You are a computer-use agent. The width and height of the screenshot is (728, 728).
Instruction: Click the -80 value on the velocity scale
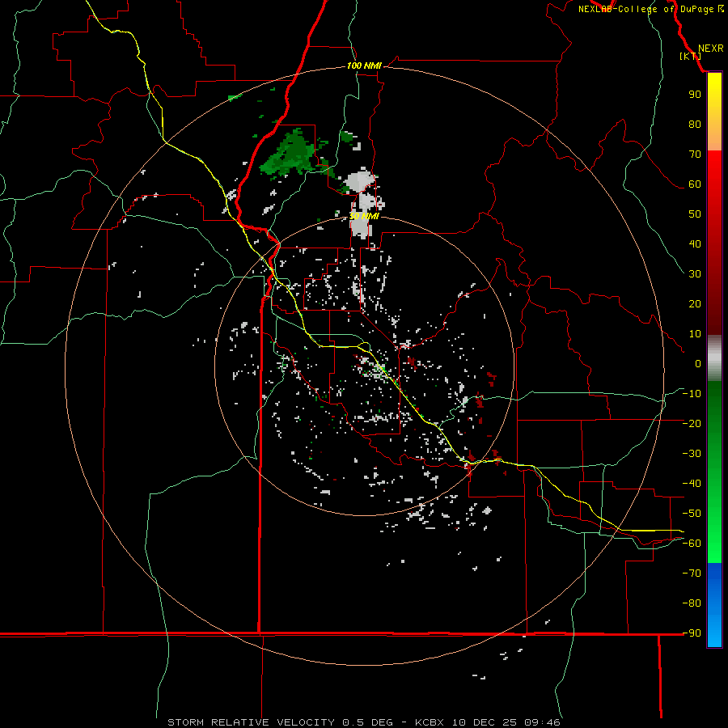(x=692, y=603)
